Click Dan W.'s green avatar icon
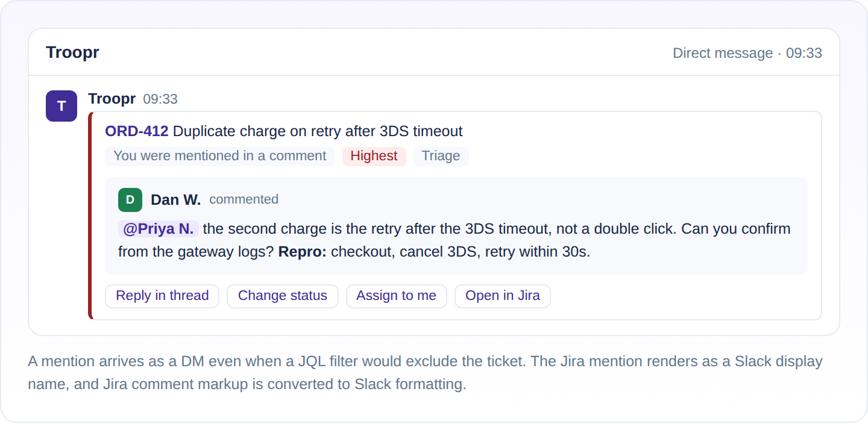Screen dimensions: 868x424 (130, 200)
